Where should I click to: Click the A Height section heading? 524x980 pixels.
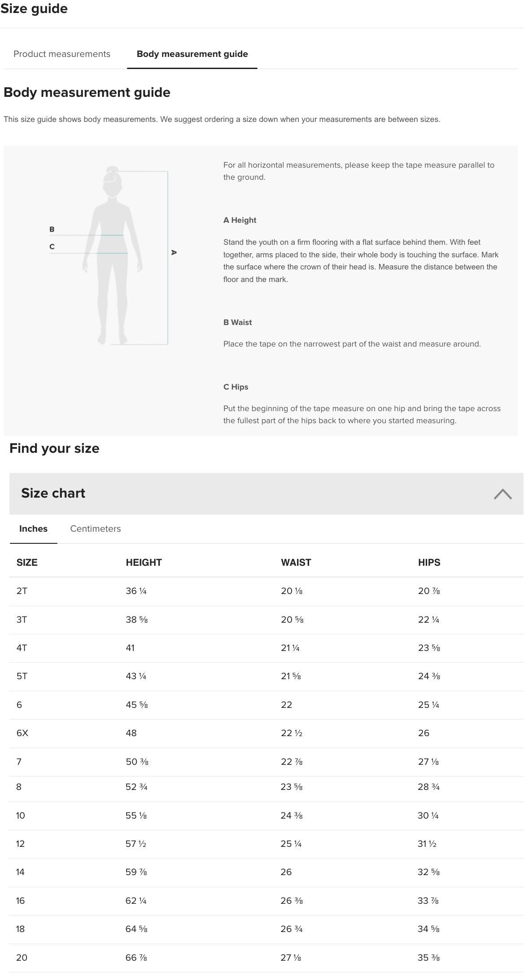coord(239,220)
